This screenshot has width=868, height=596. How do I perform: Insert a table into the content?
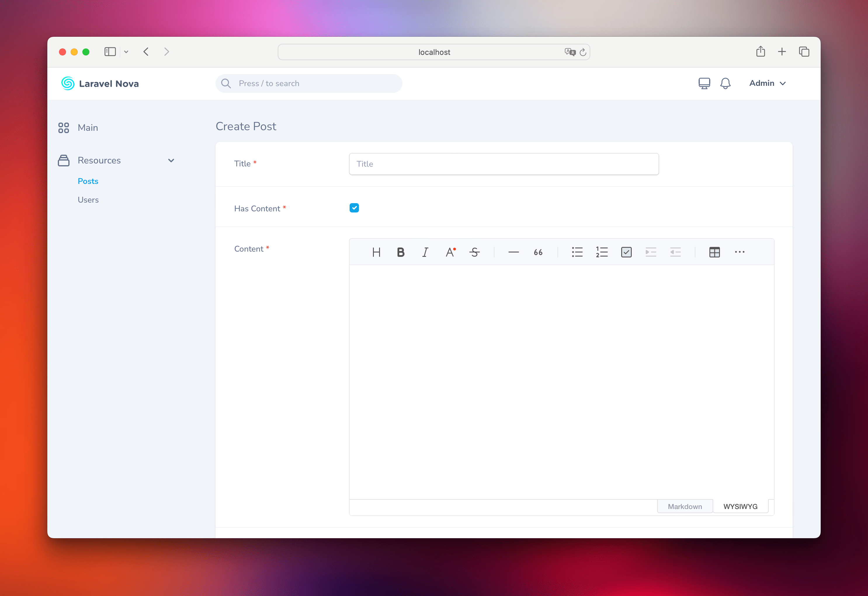714,252
